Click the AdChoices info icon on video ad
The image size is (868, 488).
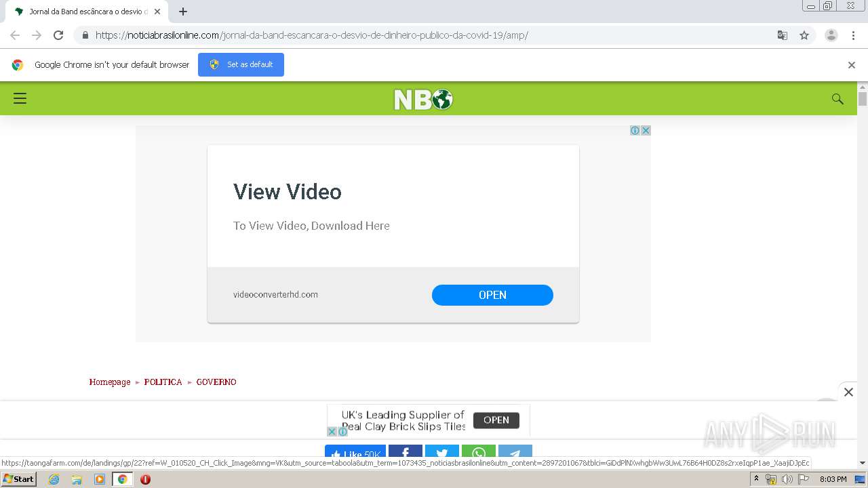point(635,130)
